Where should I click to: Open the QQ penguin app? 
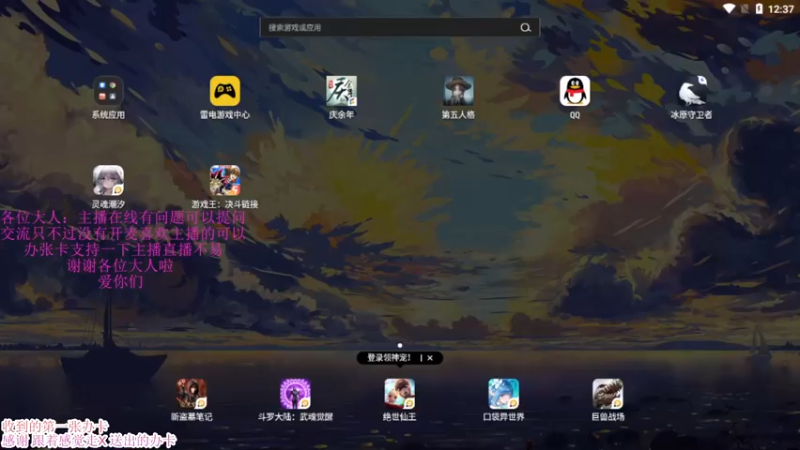[x=574, y=92]
